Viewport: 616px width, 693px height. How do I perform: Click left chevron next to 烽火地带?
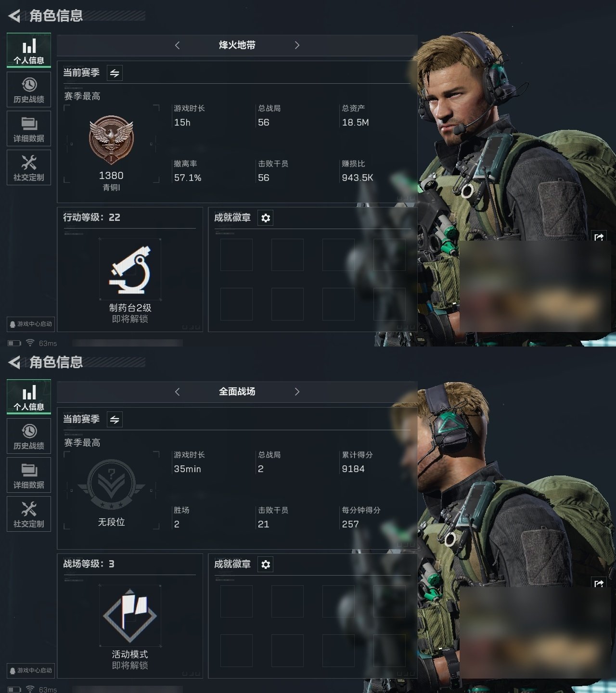(177, 45)
